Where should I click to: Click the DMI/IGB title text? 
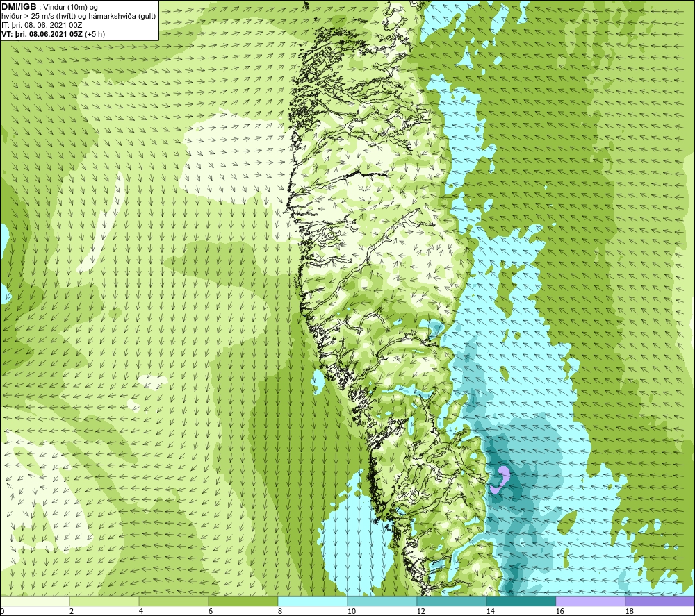click(19, 7)
